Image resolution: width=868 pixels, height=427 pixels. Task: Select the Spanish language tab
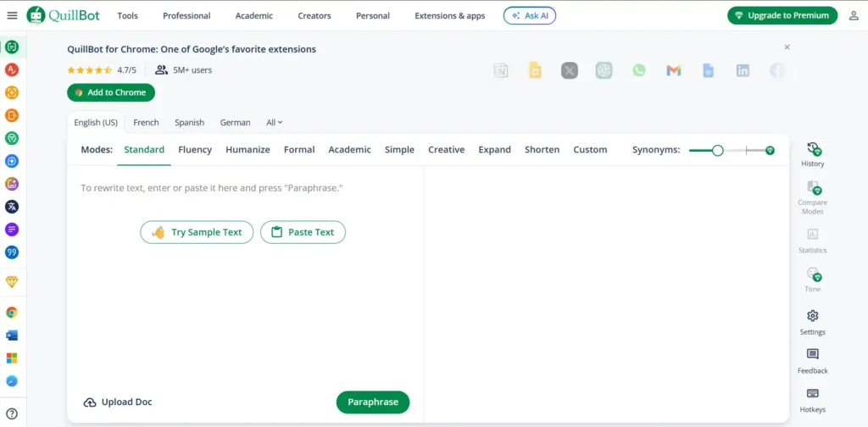coord(189,122)
